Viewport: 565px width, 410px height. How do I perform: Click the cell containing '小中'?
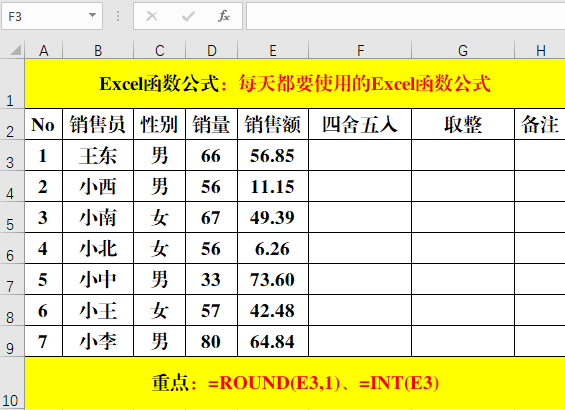(x=98, y=279)
